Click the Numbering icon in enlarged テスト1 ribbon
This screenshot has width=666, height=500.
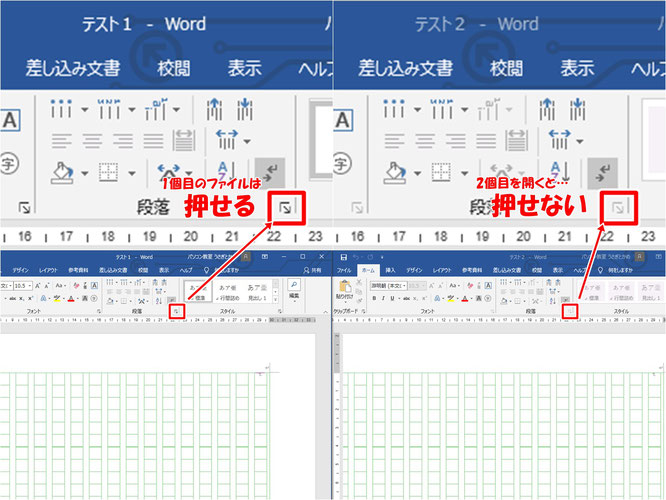pyautogui.click(x=109, y=109)
